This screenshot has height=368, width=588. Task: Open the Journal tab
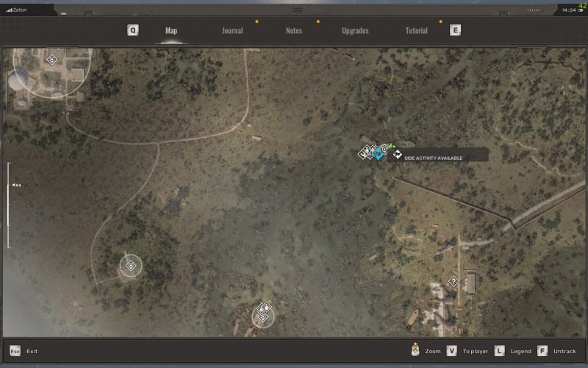(232, 31)
